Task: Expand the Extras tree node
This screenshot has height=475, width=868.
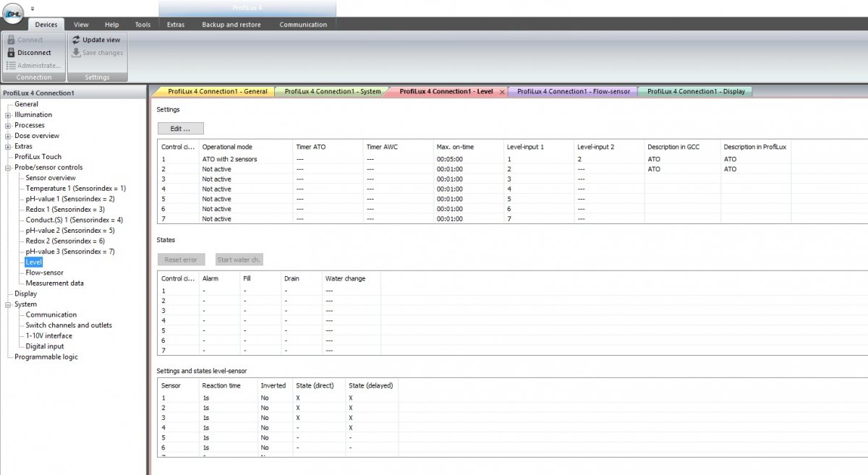Action: 8,147
